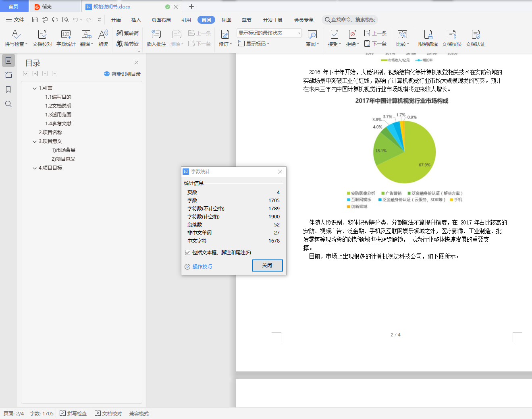
Task: Jump to heading 2.项目名称
Action: pyautogui.click(x=50, y=133)
